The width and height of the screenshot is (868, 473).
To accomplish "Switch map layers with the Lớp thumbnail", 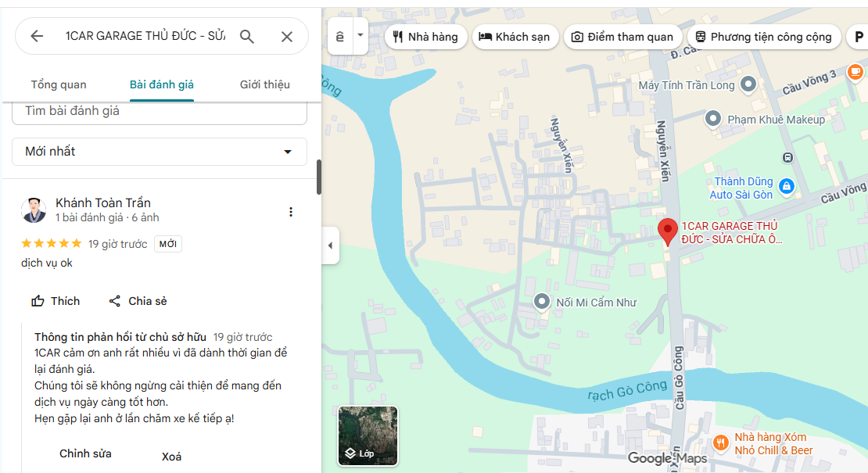I will coord(368,436).
